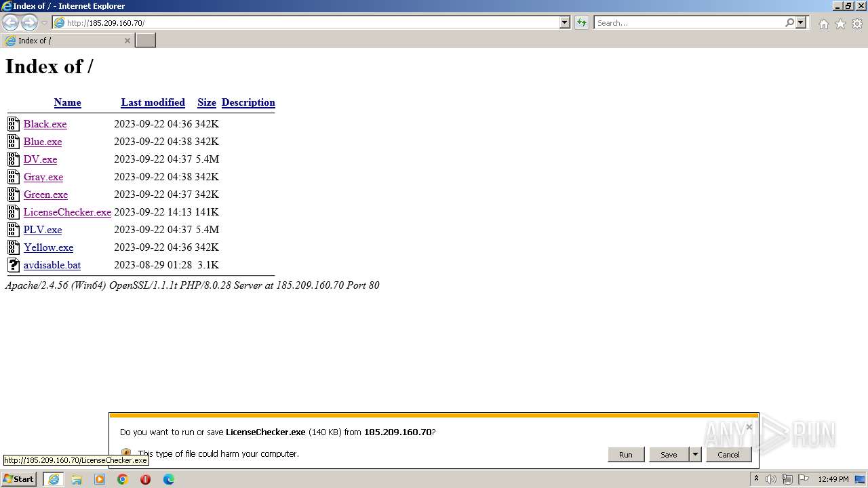This screenshot has height=488, width=868.
Task: Click the '2023-08-29 01:28' modified date
Action: coord(153,265)
